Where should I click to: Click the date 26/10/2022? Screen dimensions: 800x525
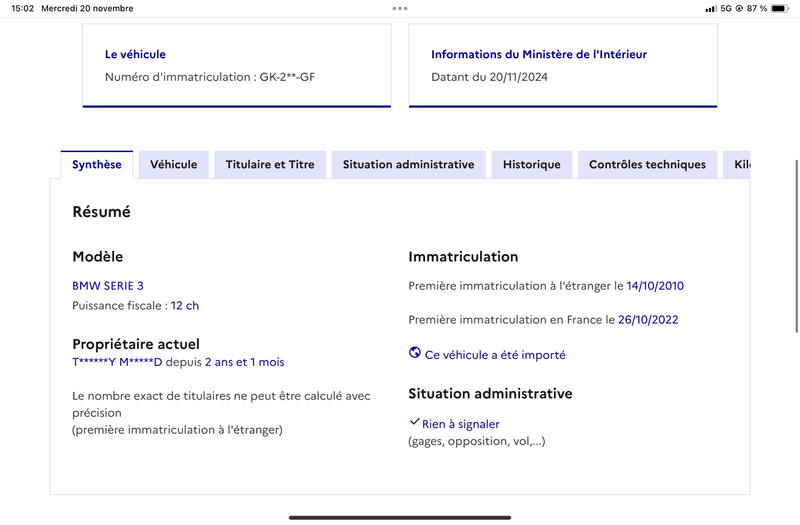tap(648, 320)
